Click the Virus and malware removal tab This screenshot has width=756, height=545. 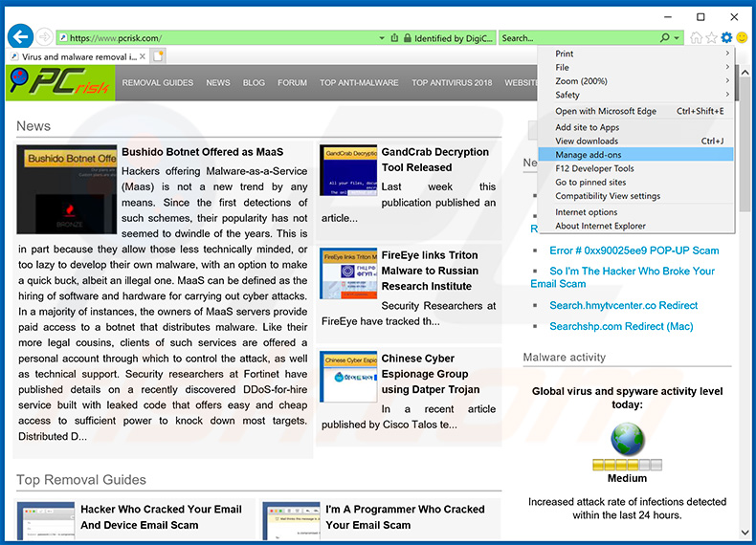(x=78, y=56)
